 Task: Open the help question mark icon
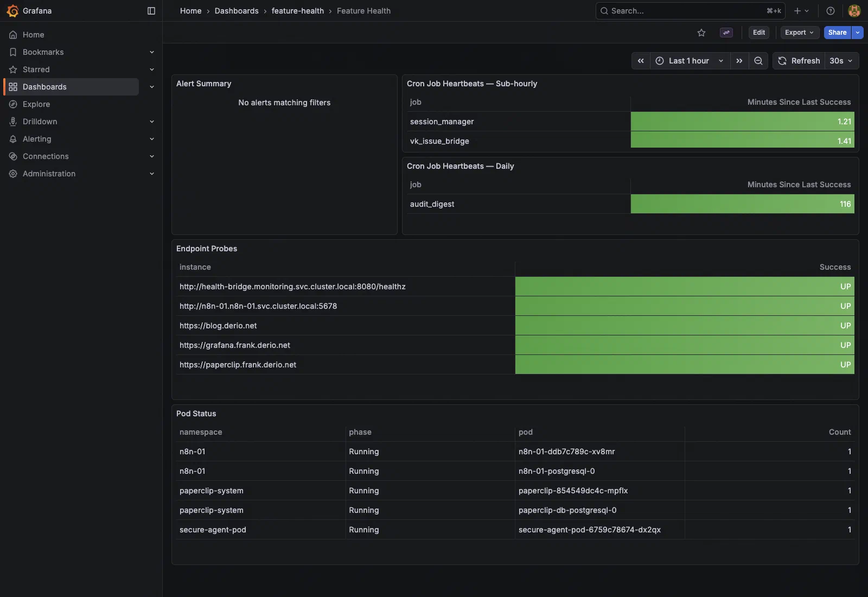[831, 11]
